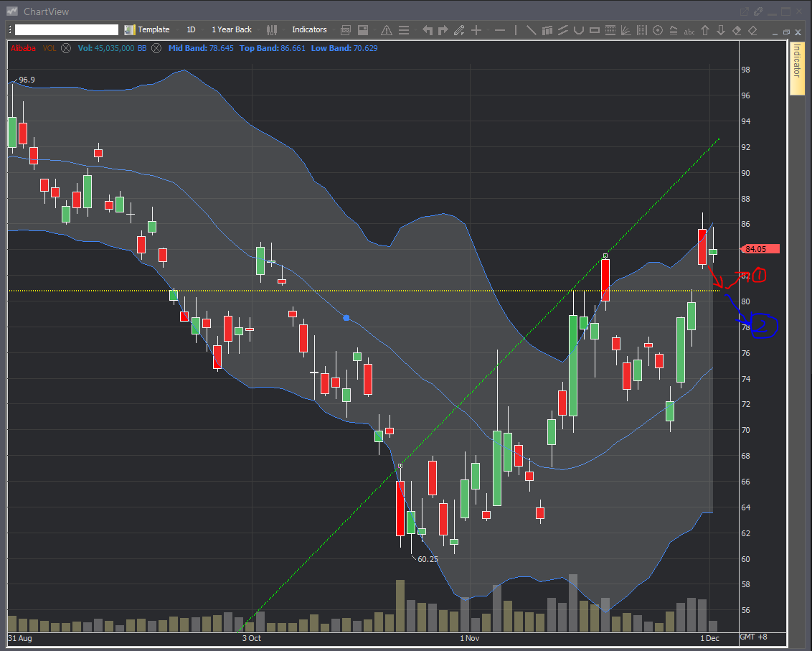Select the rectangle drawing tool
The width and height of the screenshot is (812, 651).
click(593, 30)
